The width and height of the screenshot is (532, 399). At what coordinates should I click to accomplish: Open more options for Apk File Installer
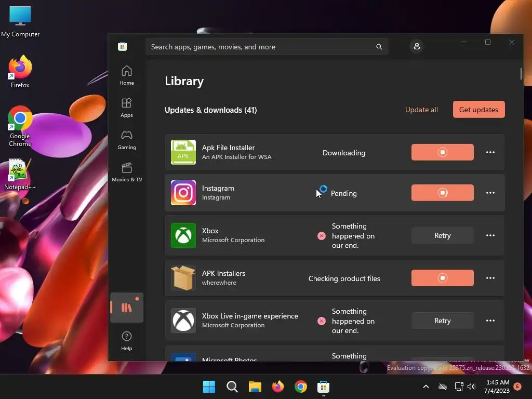pos(490,152)
